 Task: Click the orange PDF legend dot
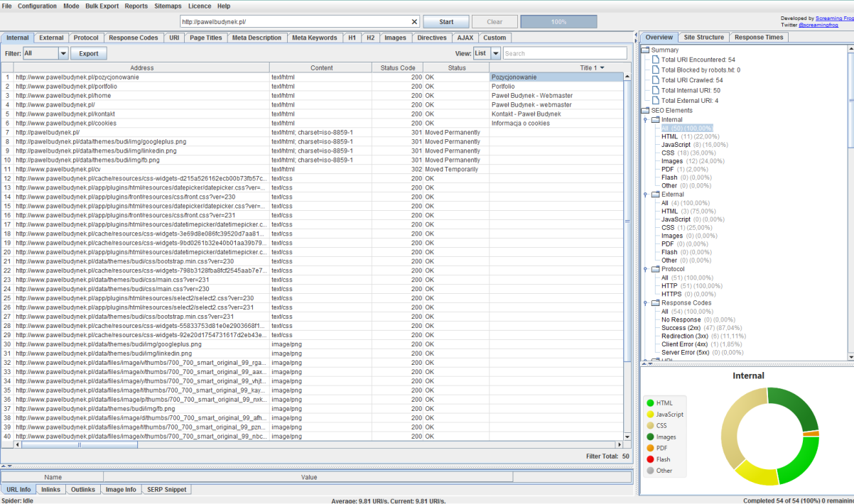pyautogui.click(x=650, y=448)
